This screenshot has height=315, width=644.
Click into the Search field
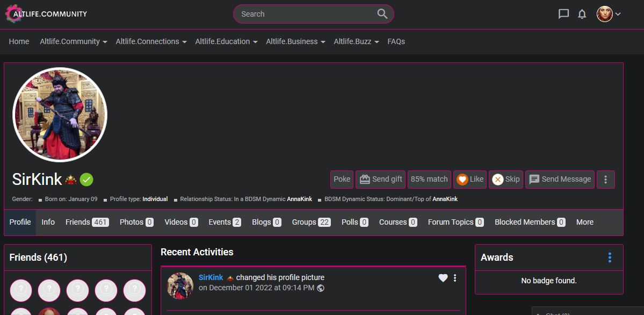(306, 14)
